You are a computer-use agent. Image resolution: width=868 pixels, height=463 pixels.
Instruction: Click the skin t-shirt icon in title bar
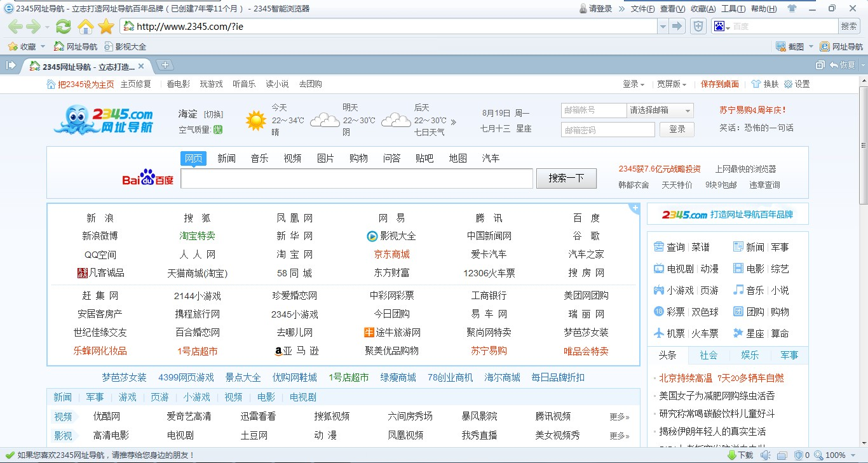pyautogui.click(x=792, y=8)
